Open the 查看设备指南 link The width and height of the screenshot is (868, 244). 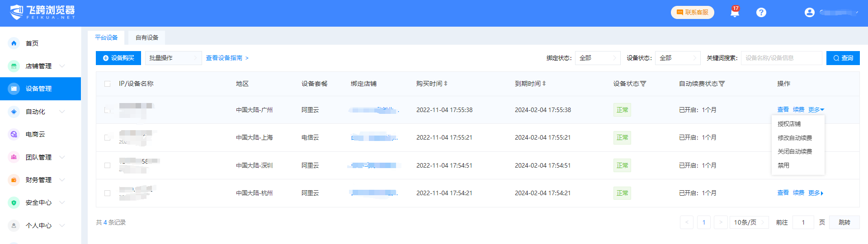point(227,58)
